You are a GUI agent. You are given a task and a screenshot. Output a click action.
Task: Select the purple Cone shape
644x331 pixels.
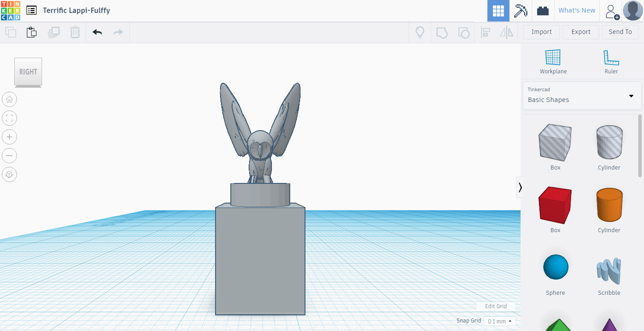(609, 325)
